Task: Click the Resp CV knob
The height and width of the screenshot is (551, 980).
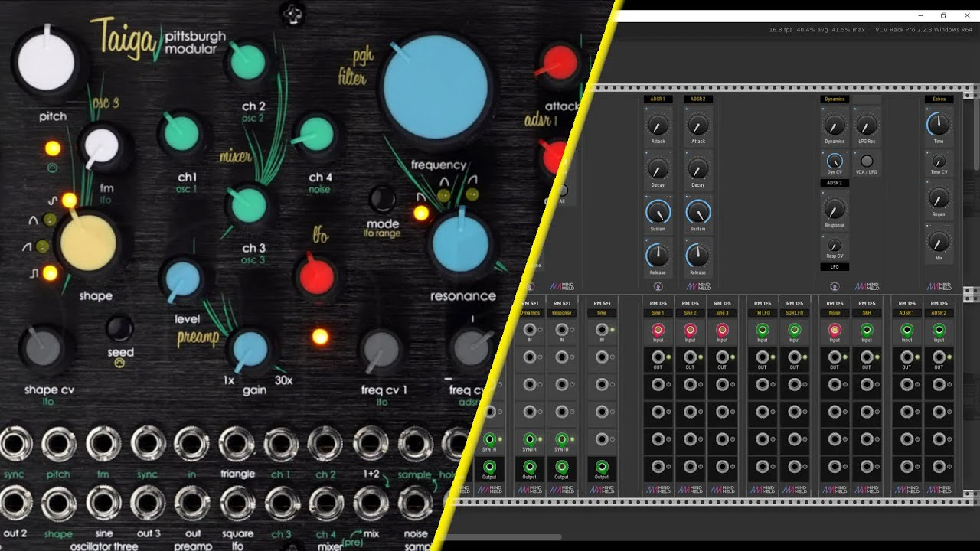Action: (835, 246)
